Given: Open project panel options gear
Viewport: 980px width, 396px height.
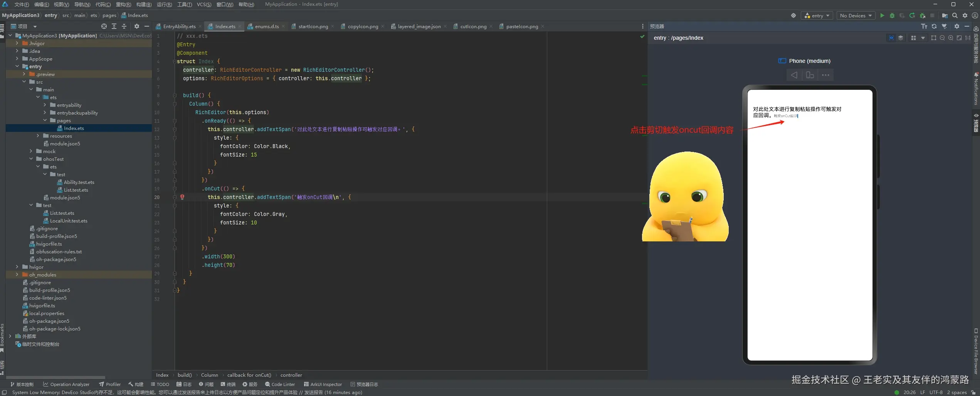Looking at the screenshot, I should 136,26.
